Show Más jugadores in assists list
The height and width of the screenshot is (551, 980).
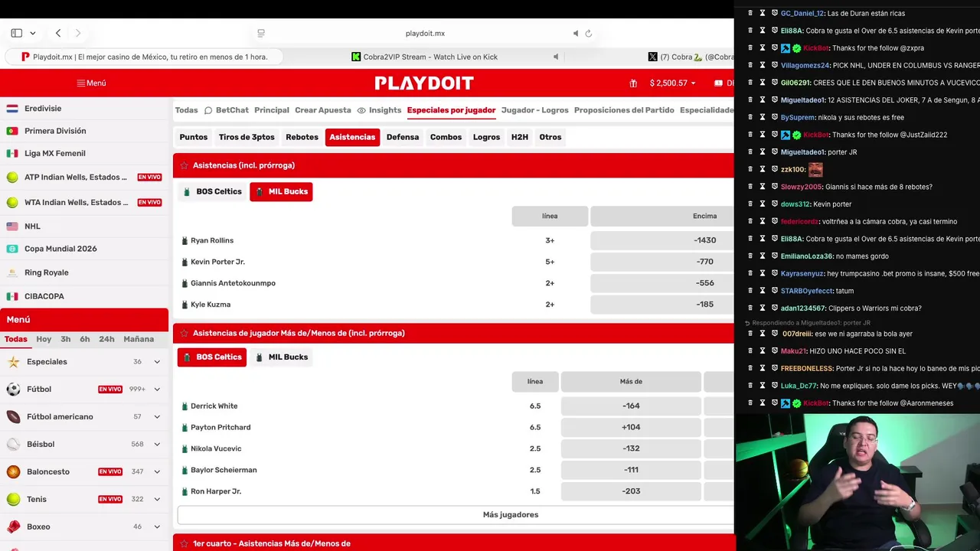click(x=510, y=515)
